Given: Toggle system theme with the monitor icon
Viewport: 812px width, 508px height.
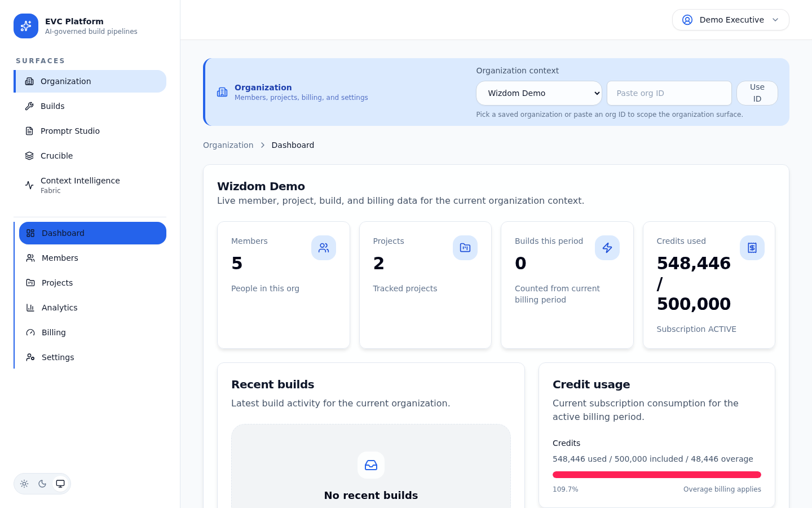Looking at the screenshot, I should pos(60,484).
